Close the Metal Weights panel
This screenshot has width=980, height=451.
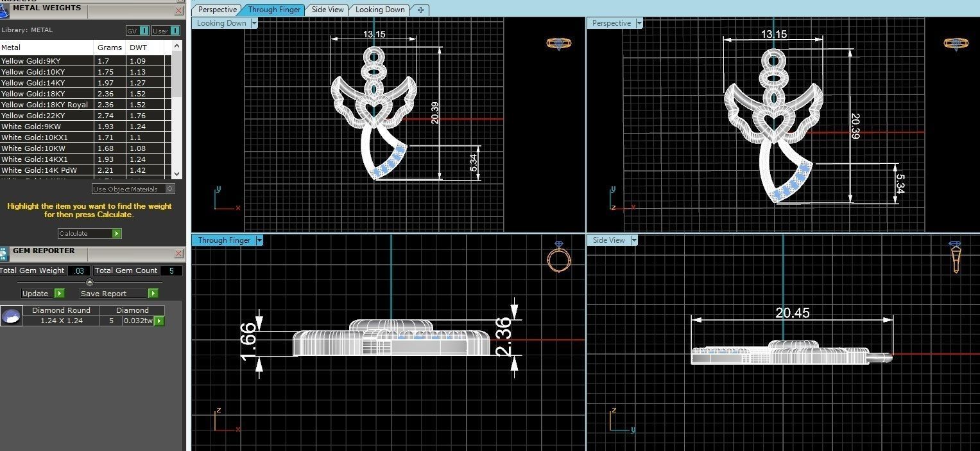(178, 10)
